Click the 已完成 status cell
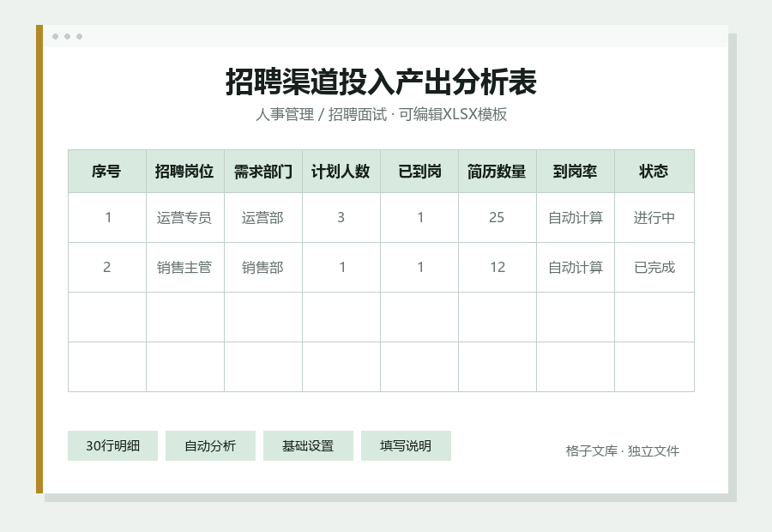 654,267
